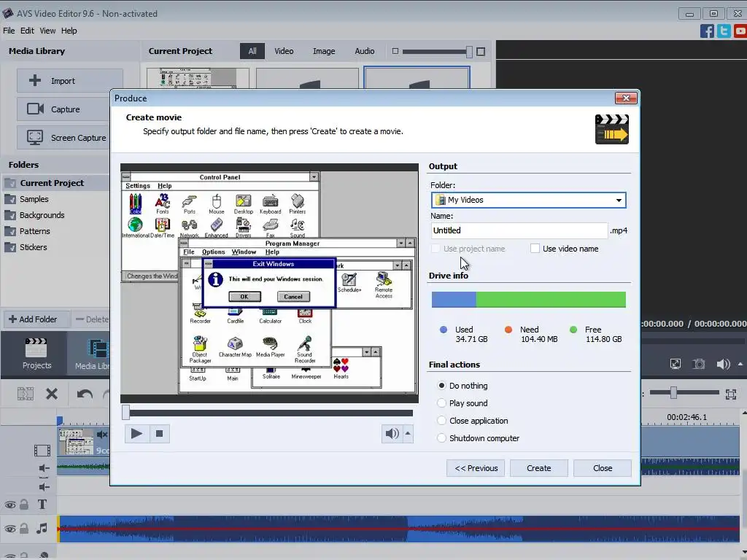Screen dimensions: 747x560
Task: Select the Play sound radio option
Action: [x=441, y=403]
